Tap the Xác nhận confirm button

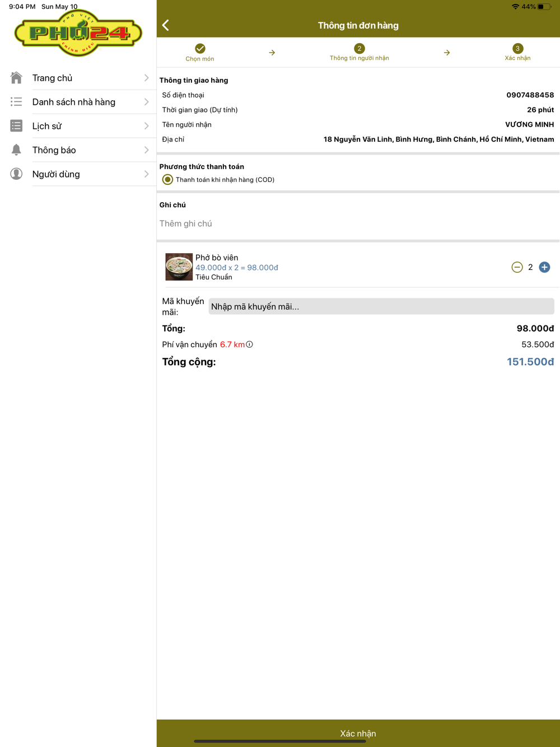pos(358,733)
